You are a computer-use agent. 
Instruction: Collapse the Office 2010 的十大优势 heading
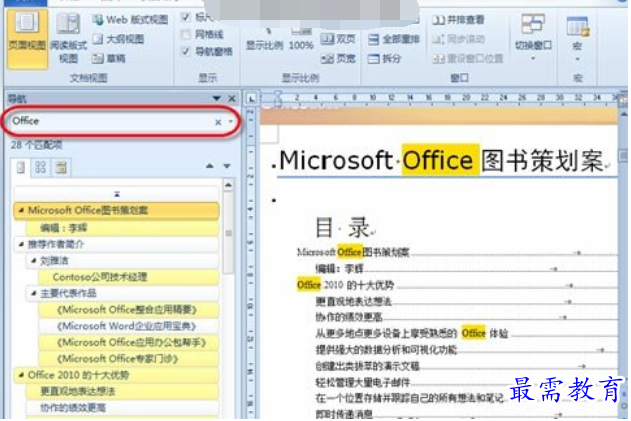coord(21,375)
